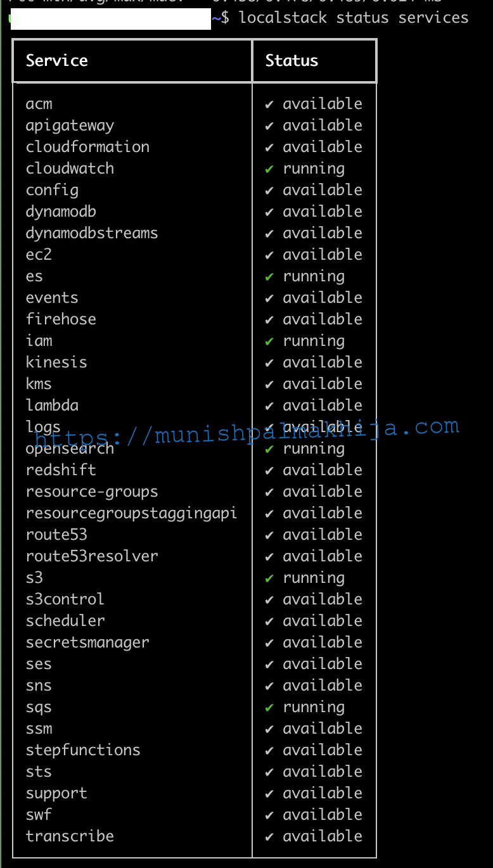The height and width of the screenshot is (868, 493).
Task: Click the 'available' status for kinesis
Action: coord(323,362)
